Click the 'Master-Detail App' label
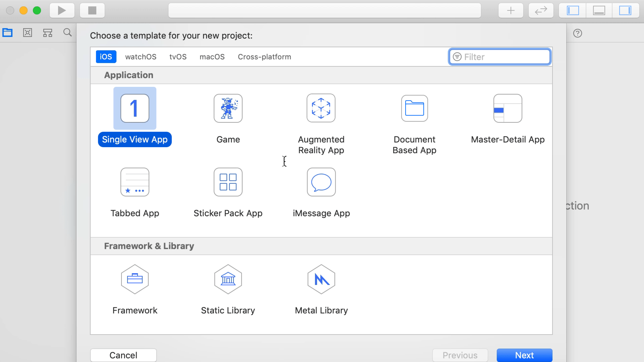 click(x=508, y=139)
